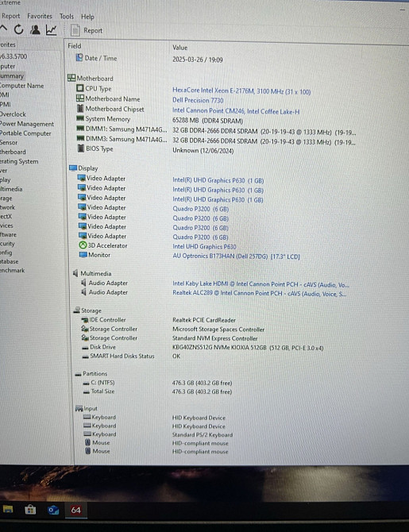Select Portable Computer in the left tree

click(25, 133)
